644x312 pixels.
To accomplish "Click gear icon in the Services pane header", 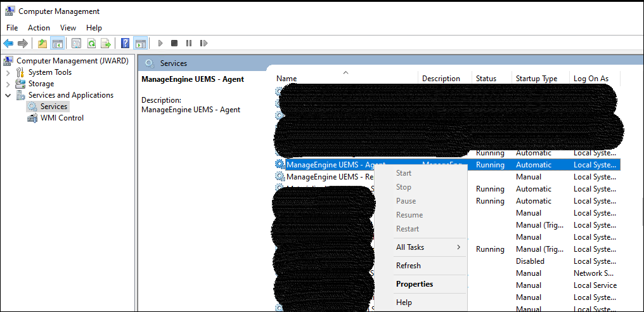I will pyautogui.click(x=150, y=63).
